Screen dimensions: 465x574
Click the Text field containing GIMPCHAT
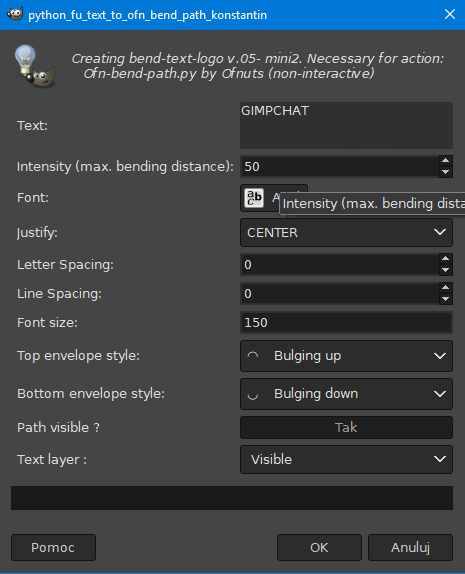pyautogui.click(x=346, y=126)
